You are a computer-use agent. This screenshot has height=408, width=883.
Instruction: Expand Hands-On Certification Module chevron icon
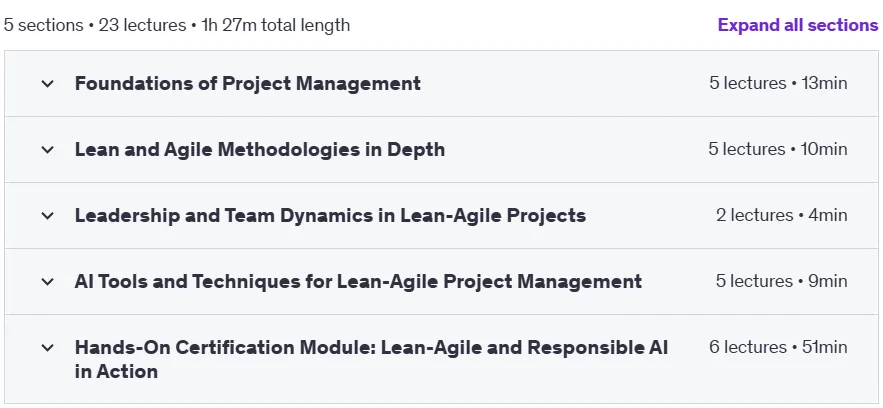click(48, 348)
